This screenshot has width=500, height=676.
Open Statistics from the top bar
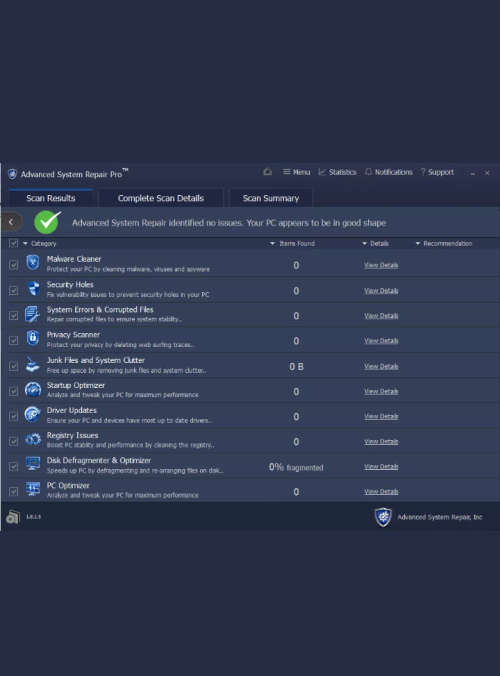click(x=338, y=172)
